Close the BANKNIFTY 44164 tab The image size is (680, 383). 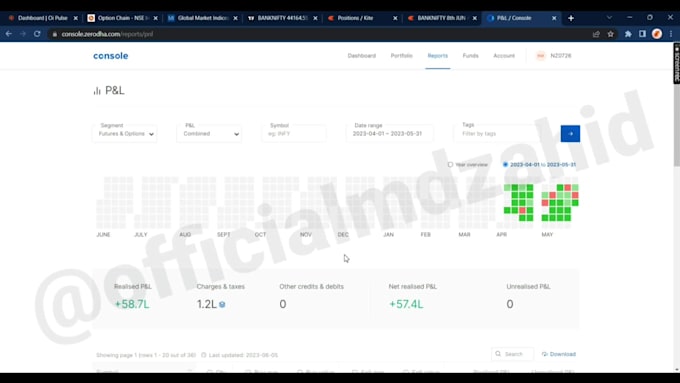point(315,18)
